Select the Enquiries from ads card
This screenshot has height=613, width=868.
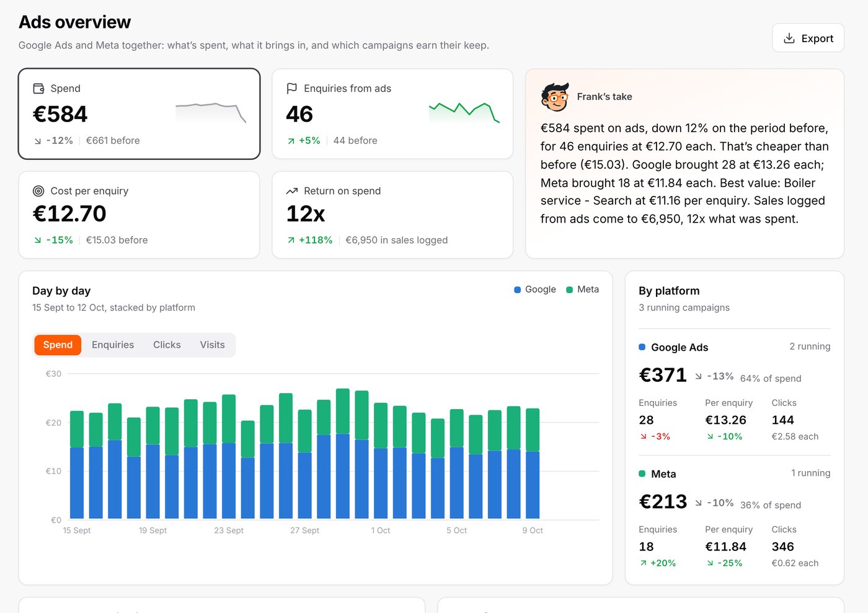tap(392, 113)
